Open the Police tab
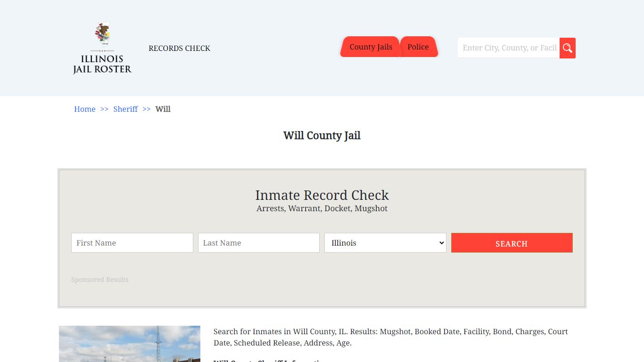This screenshot has height=362, width=644. (x=418, y=47)
